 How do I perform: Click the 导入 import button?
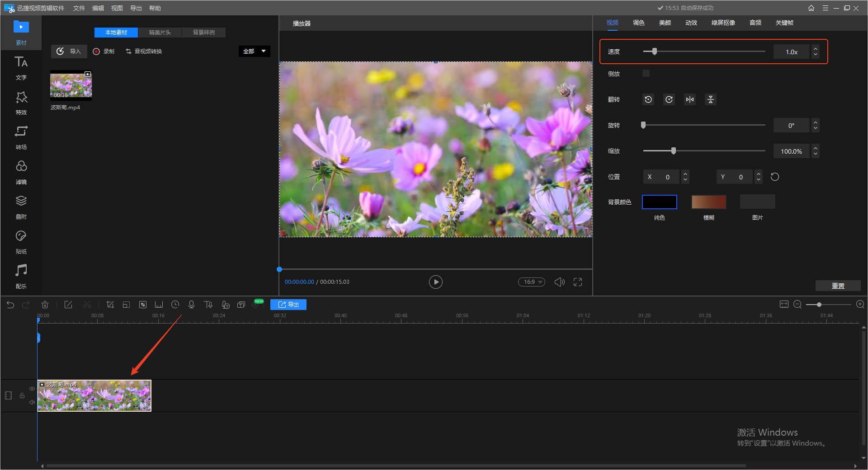click(69, 51)
